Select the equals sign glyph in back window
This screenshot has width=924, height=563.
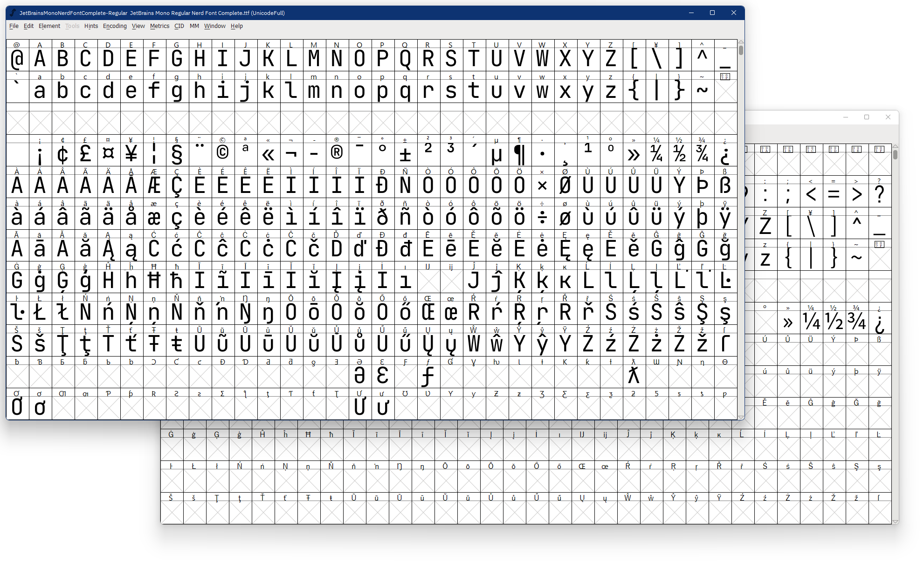(x=834, y=192)
